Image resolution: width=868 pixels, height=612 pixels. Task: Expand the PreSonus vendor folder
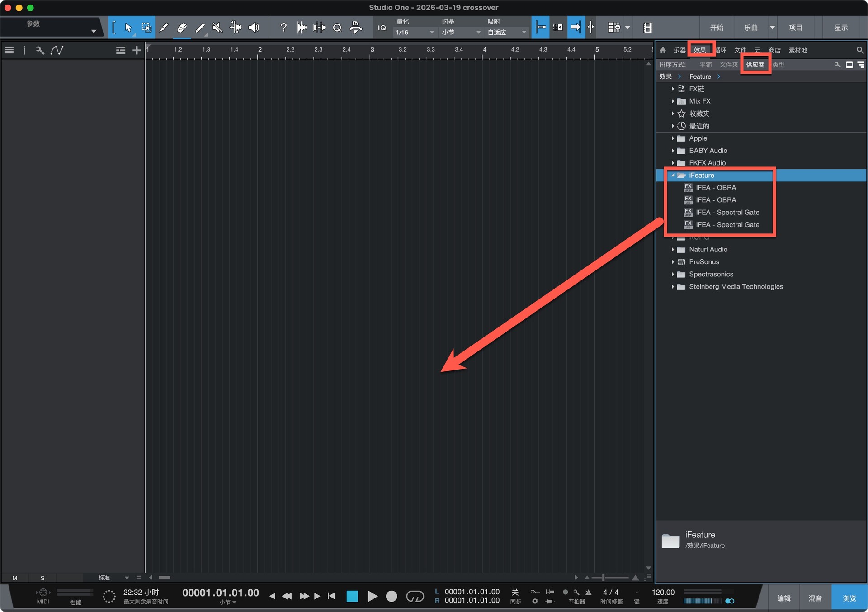(x=673, y=262)
